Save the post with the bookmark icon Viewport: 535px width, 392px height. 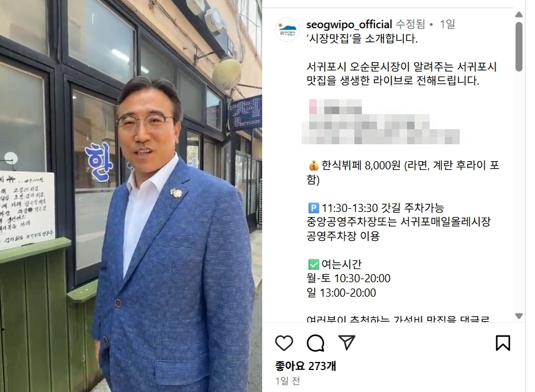pyautogui.click(x=502, y=343)
